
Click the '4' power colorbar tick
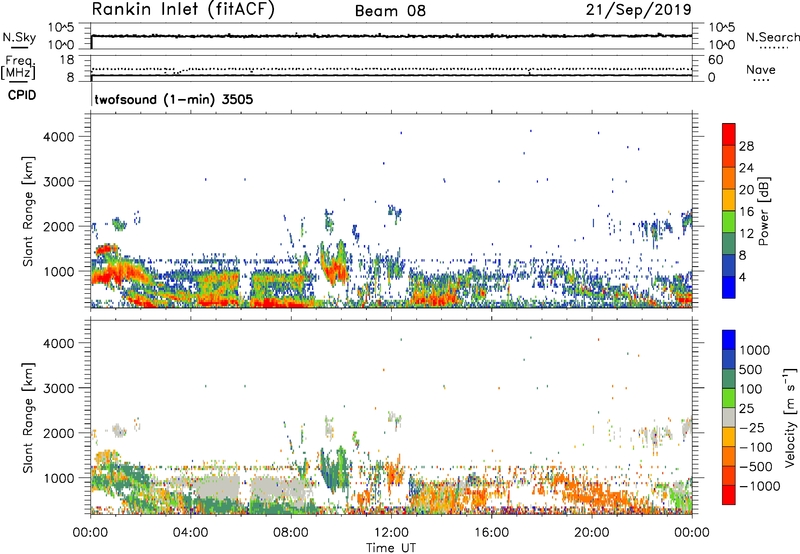tap(742, 277)
